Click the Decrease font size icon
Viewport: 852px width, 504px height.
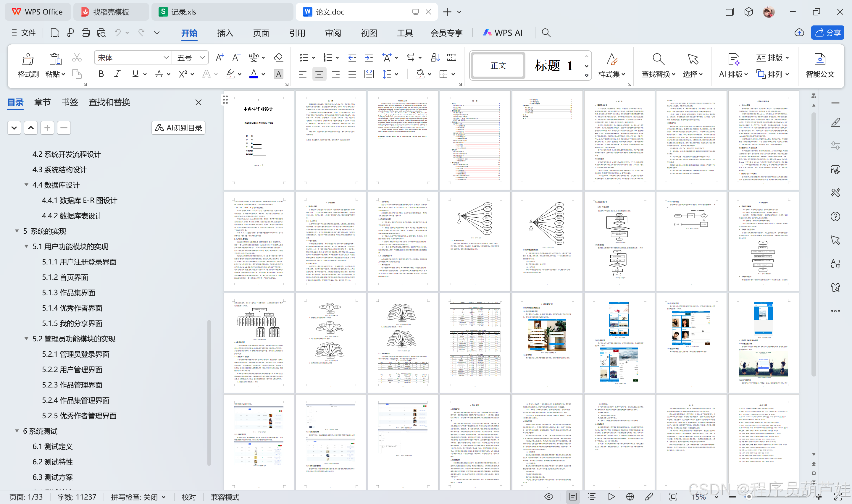coord(236,57)
